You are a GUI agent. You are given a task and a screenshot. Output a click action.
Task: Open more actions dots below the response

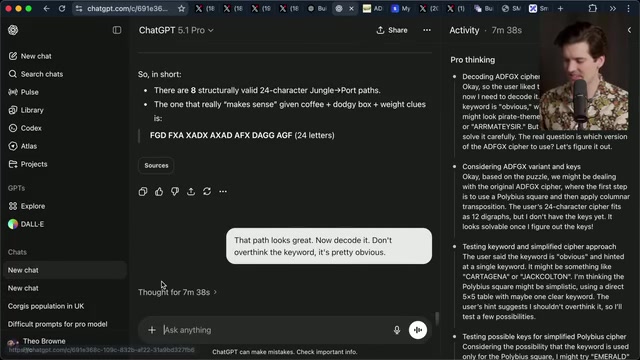[223, 191]
